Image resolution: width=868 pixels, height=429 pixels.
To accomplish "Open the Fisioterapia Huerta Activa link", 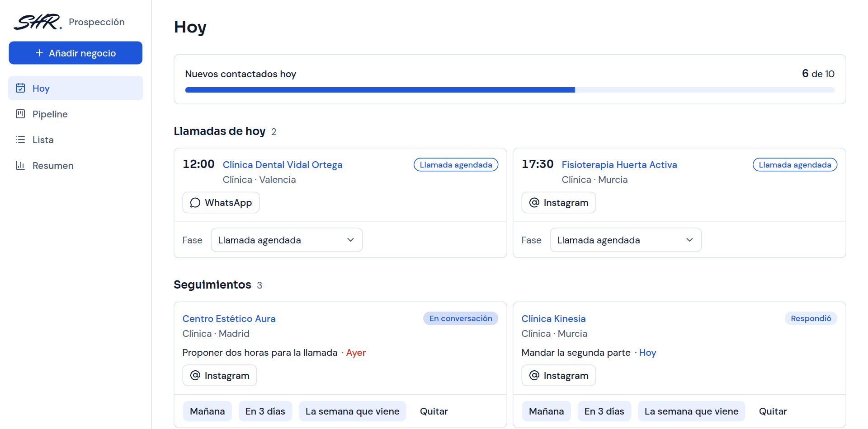I will click(x=619, y=165).
